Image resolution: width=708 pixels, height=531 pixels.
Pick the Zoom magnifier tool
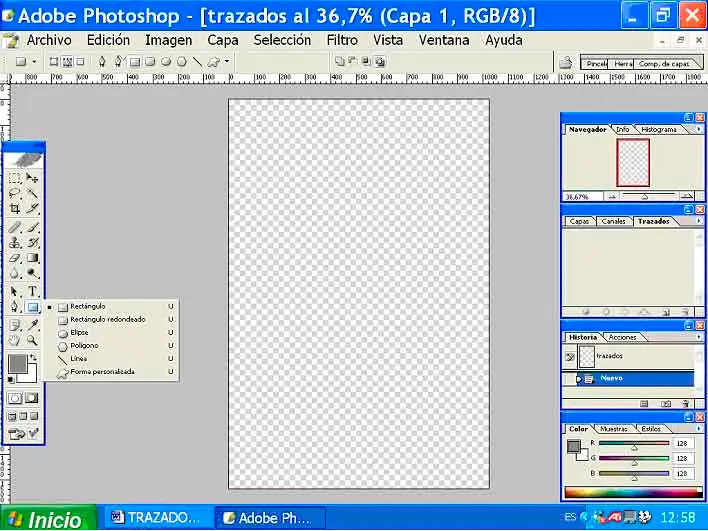point(33,340)
